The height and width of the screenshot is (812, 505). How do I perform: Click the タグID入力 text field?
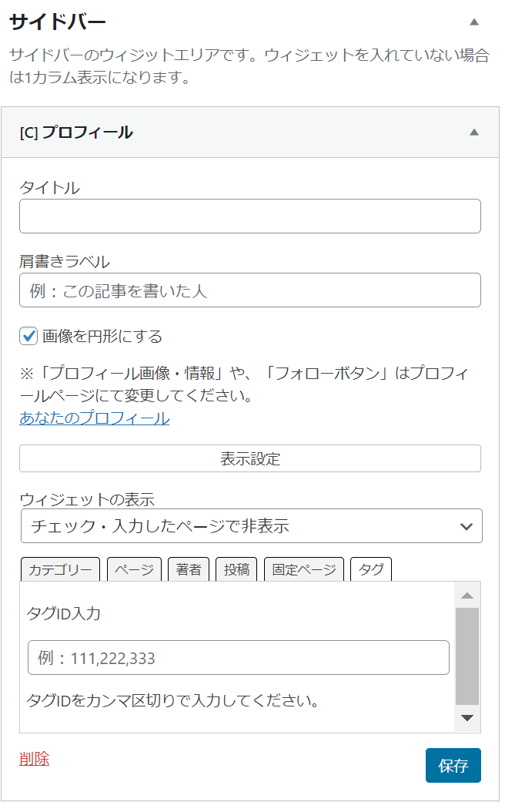[239, 658]
